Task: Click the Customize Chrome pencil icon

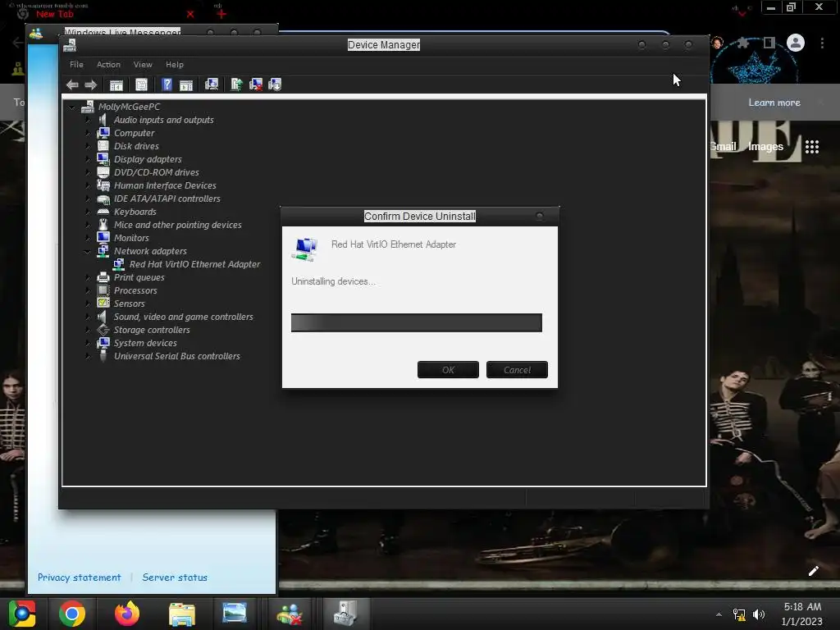Action: coord(813,571)
